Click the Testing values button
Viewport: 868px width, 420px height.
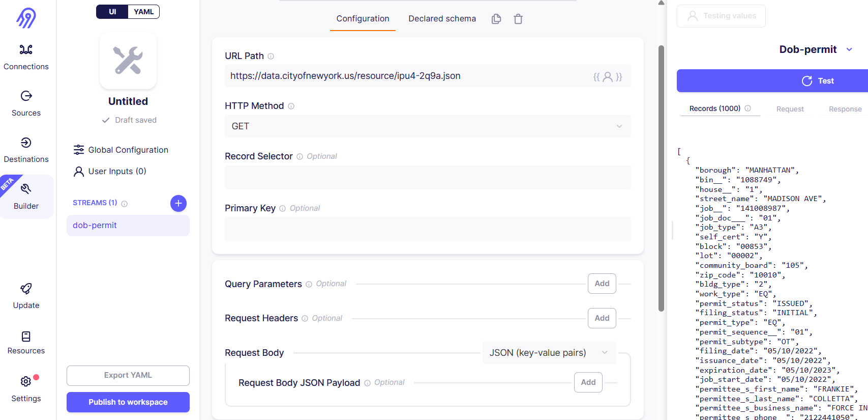721,16
